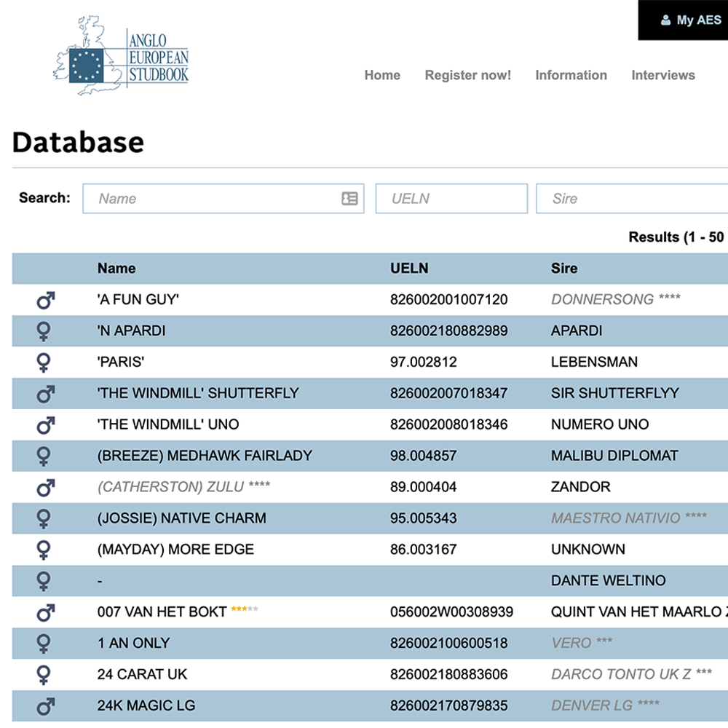
Task: Click into the UELN search box
Action: [451, 199]
